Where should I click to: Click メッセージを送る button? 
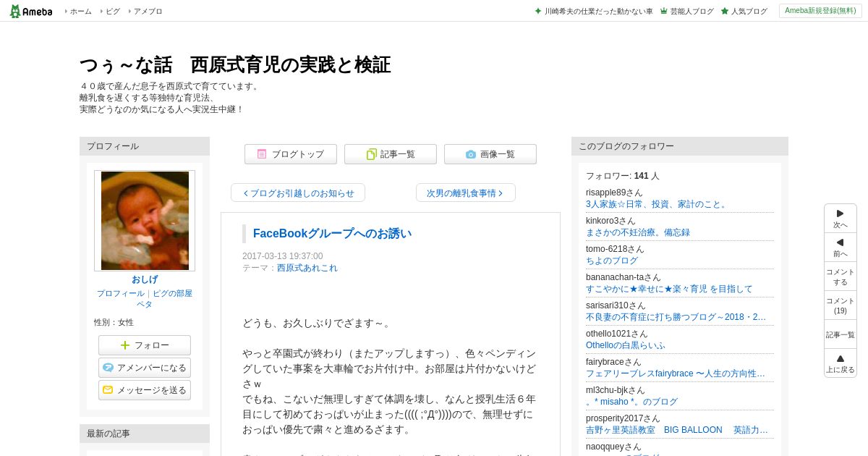[145, 390]
